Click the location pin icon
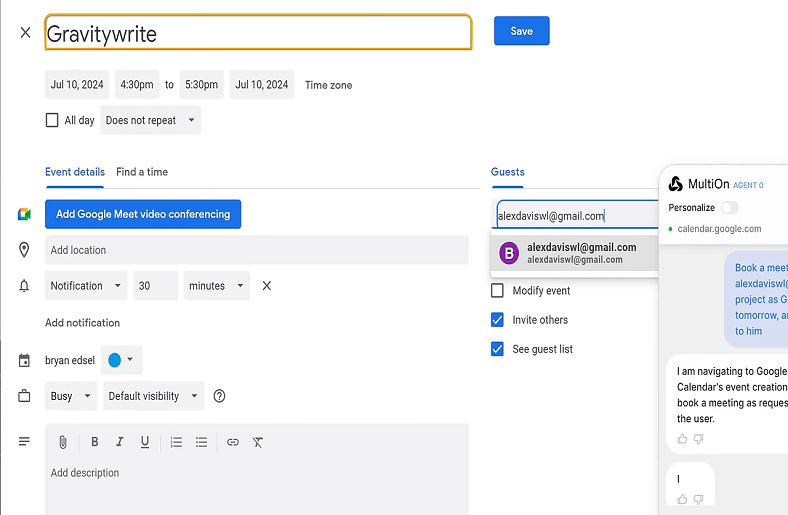Viewport: 788px width, 515px height. tap(24, 250)
